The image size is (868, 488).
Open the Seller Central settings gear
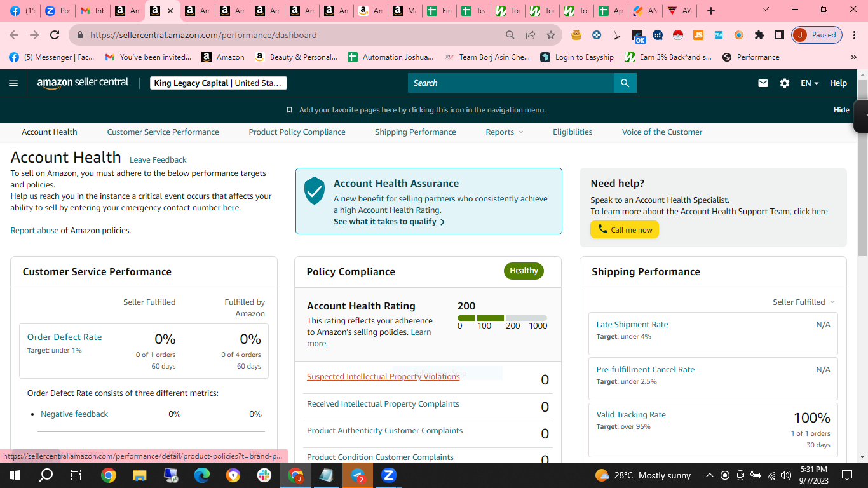coord(785,83)
